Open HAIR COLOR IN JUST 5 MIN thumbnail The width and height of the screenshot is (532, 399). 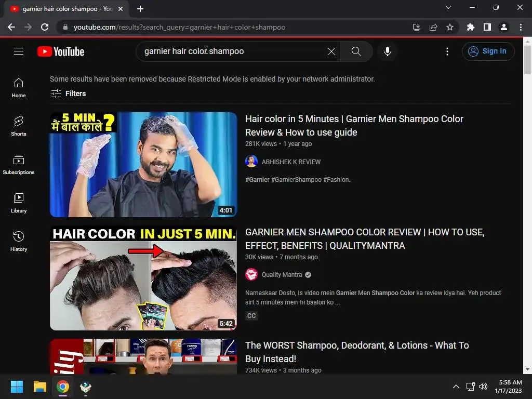coord(143,278)
